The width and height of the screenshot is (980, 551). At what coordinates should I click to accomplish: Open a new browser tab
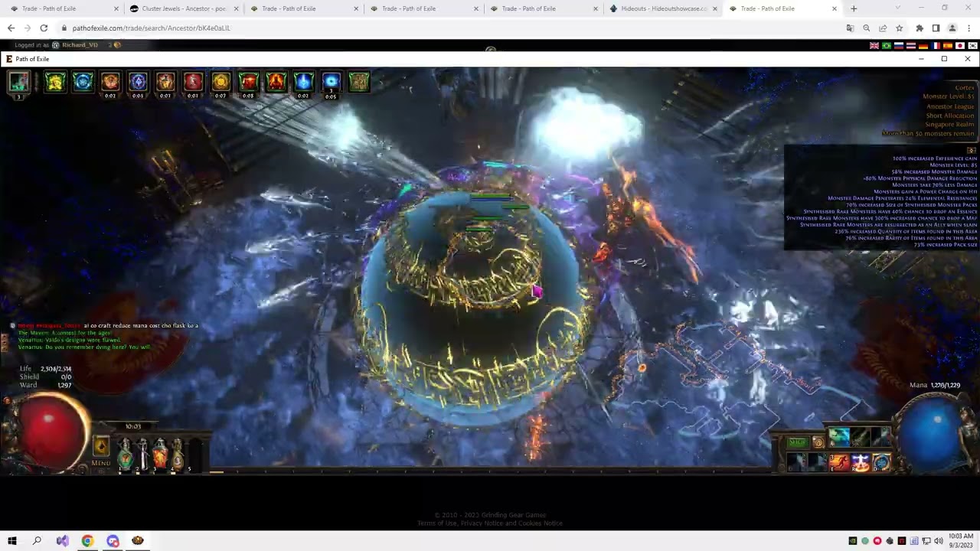click(x=854, y=8)
